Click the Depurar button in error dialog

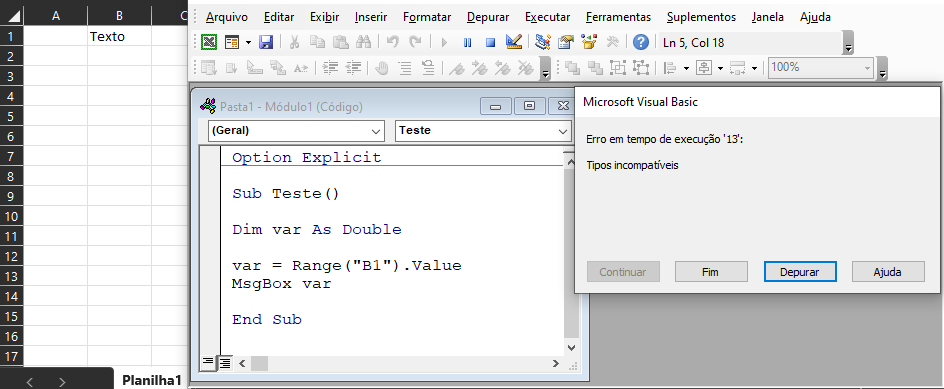coord(800,272)
